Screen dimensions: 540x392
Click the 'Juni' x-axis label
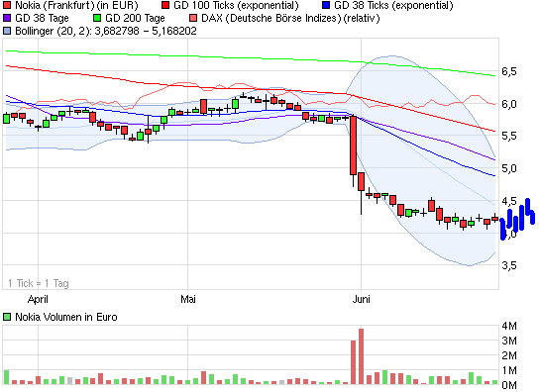click(x=361, y=299)
